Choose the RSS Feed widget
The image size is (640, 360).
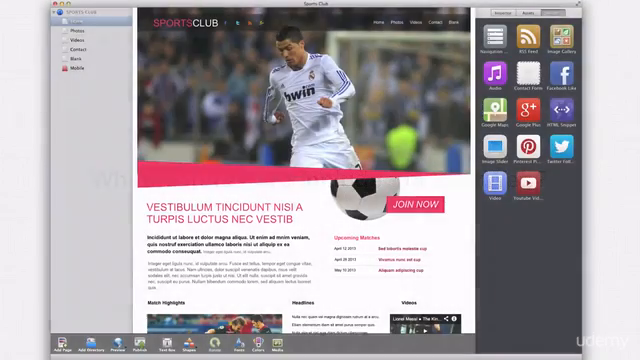(x=528, y=37)
